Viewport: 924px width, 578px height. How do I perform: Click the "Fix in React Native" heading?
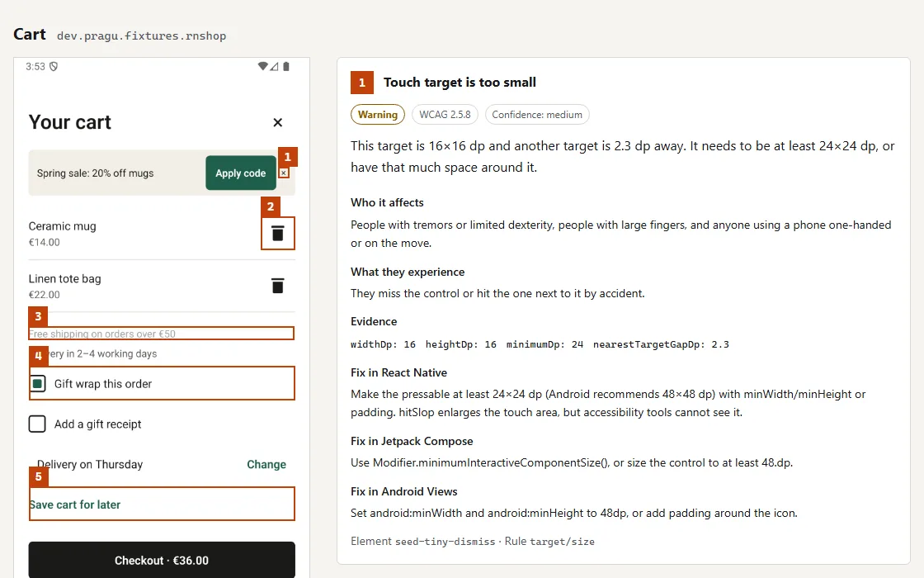point(399,372)
